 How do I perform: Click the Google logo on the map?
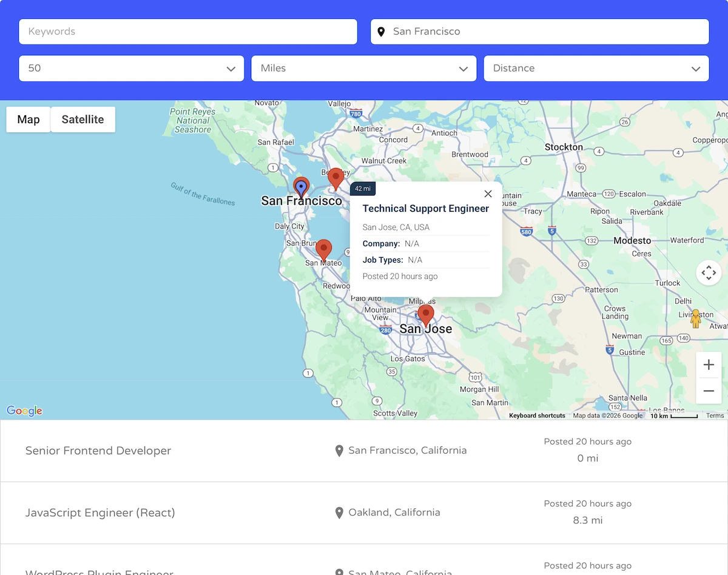click(x=24, y=411)
